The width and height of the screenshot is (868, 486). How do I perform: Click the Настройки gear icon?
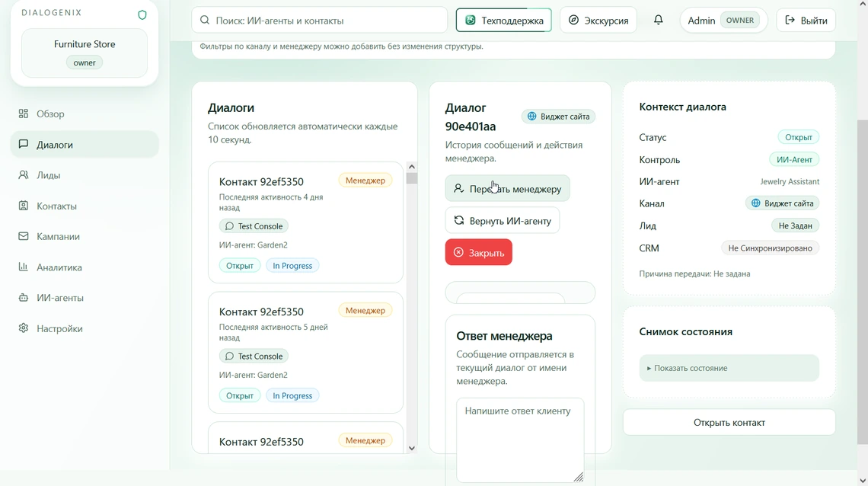click(24, 328)
